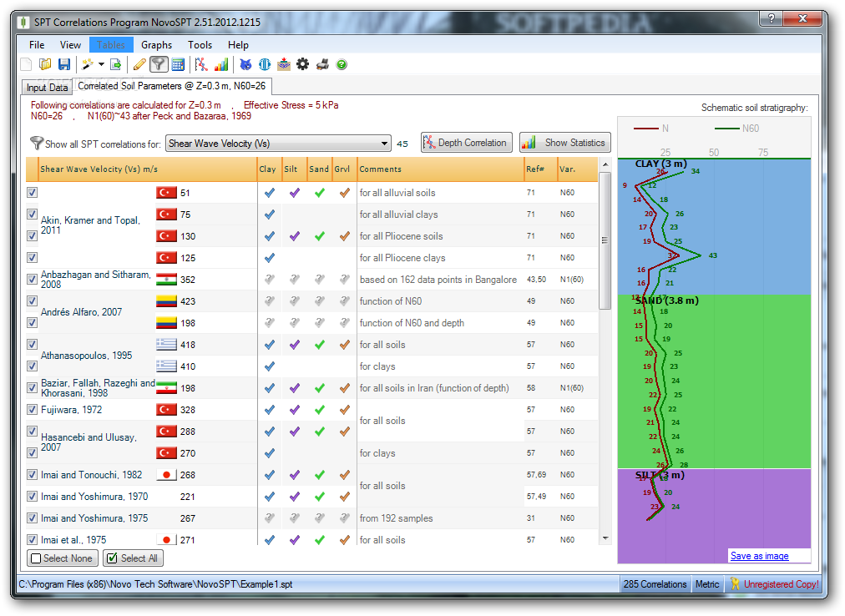Toggle checkbox for Imai and Yoshimura, 1970

[x=32, y=497]
